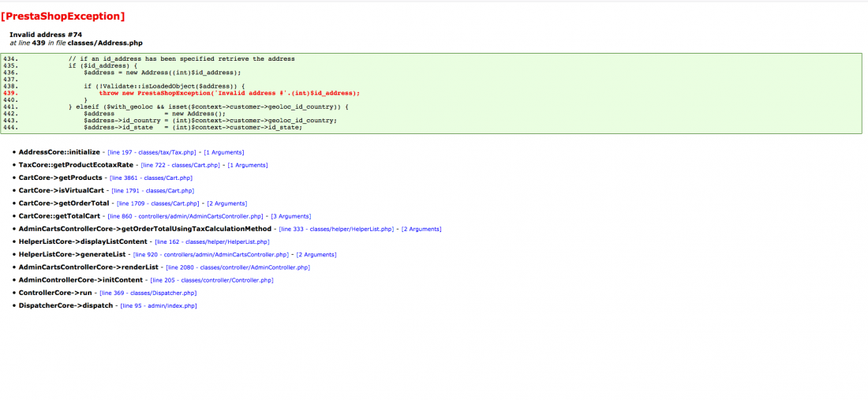
Task: Click the red line number 439
Action: (x=10, y=93)
